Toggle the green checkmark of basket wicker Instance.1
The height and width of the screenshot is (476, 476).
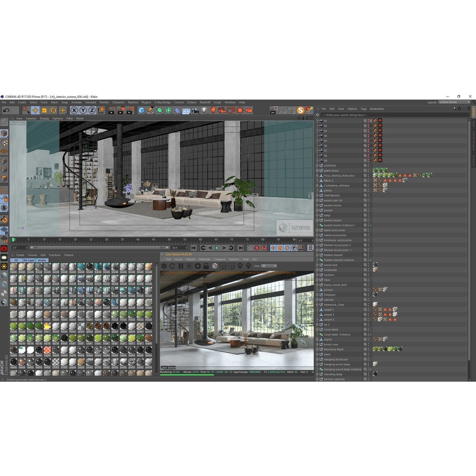[x=371, y=225]
